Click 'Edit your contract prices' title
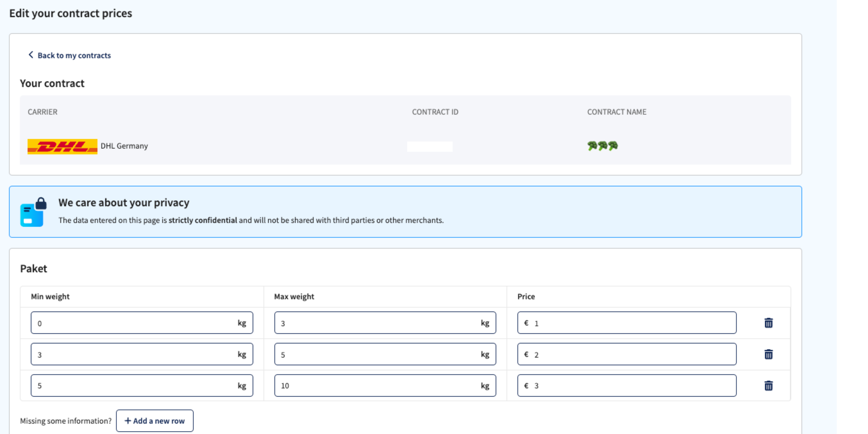 [71, 13]
